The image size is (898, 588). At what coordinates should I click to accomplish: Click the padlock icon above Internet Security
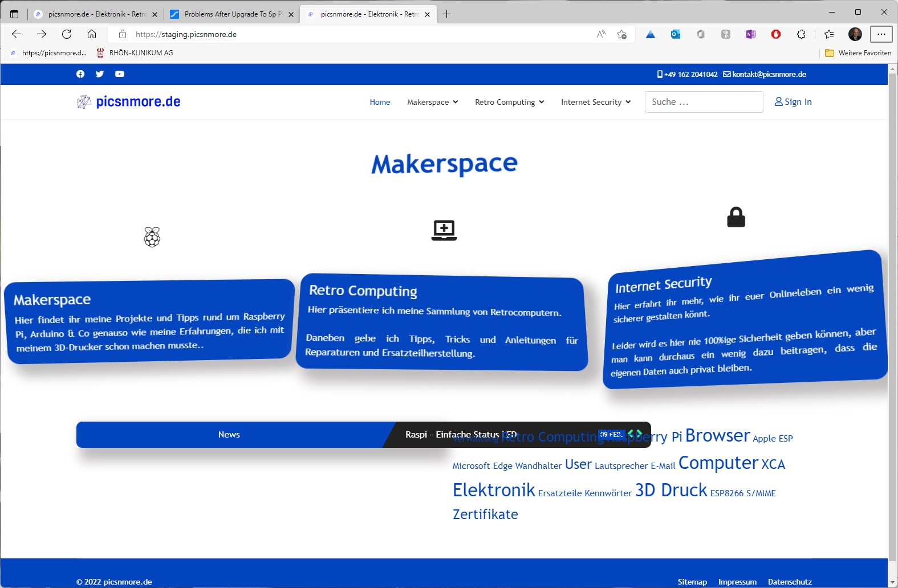[736, 217]
